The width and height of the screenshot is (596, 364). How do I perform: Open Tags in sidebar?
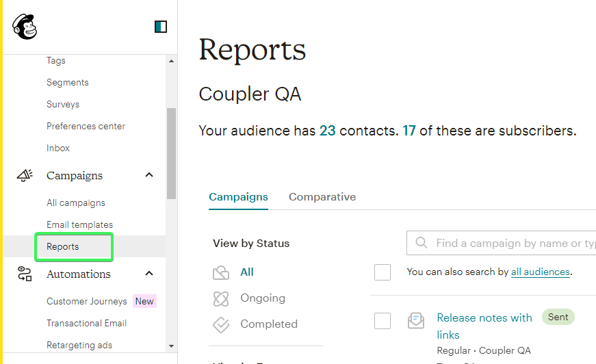tap(56, 60)
